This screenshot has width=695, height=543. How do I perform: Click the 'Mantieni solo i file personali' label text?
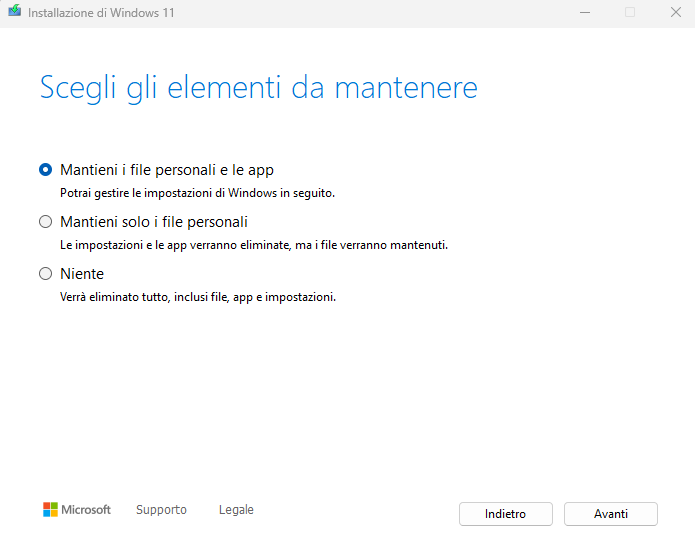[153, 222]
